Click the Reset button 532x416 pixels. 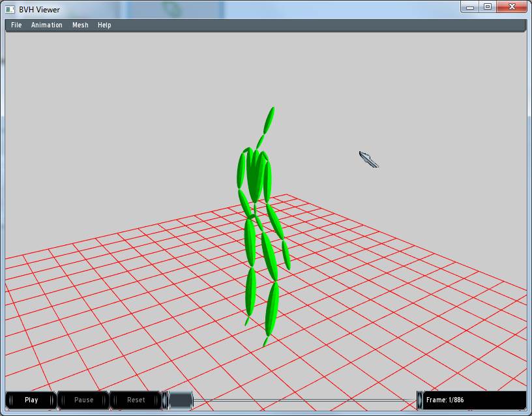pos(136,400)
